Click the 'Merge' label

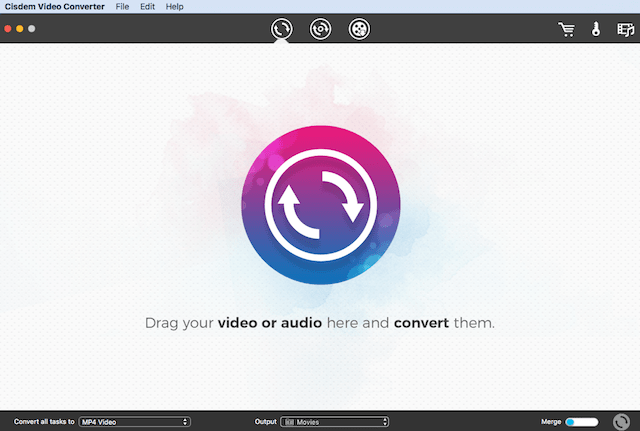pos(551,422)
